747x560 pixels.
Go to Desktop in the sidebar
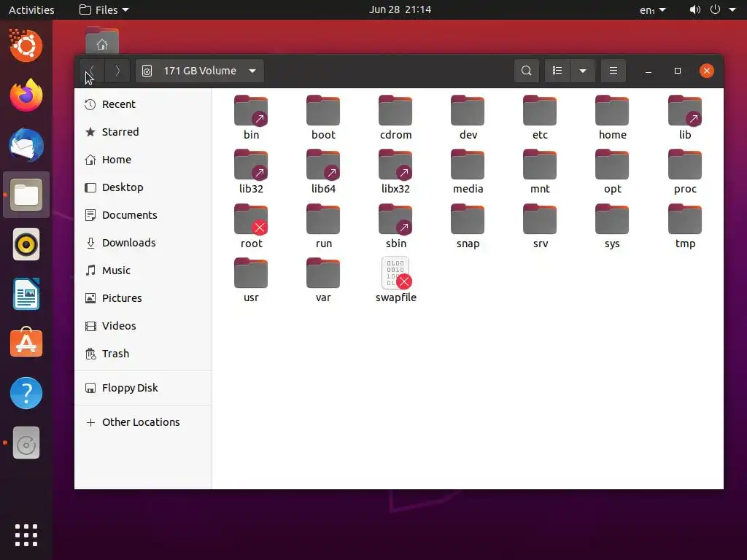point(143,187)
